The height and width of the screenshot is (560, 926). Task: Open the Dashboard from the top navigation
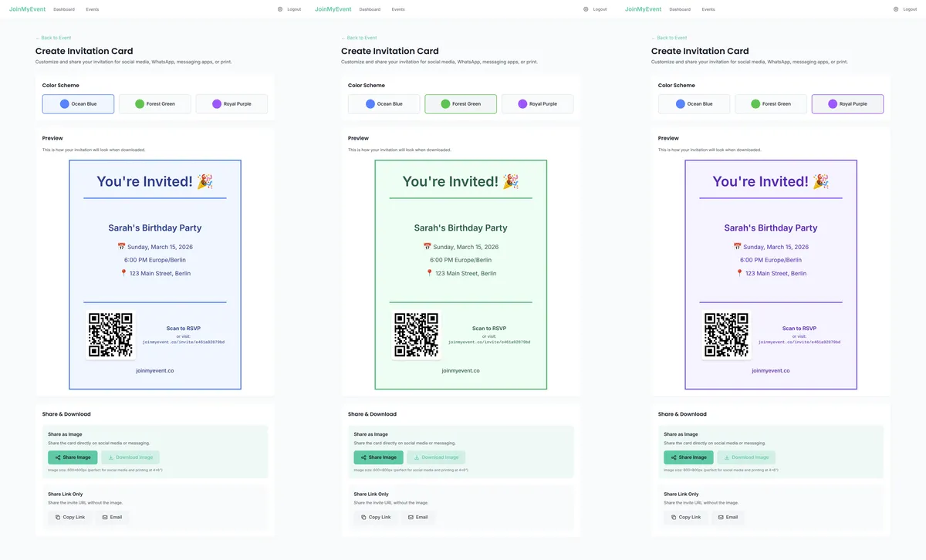64,9
